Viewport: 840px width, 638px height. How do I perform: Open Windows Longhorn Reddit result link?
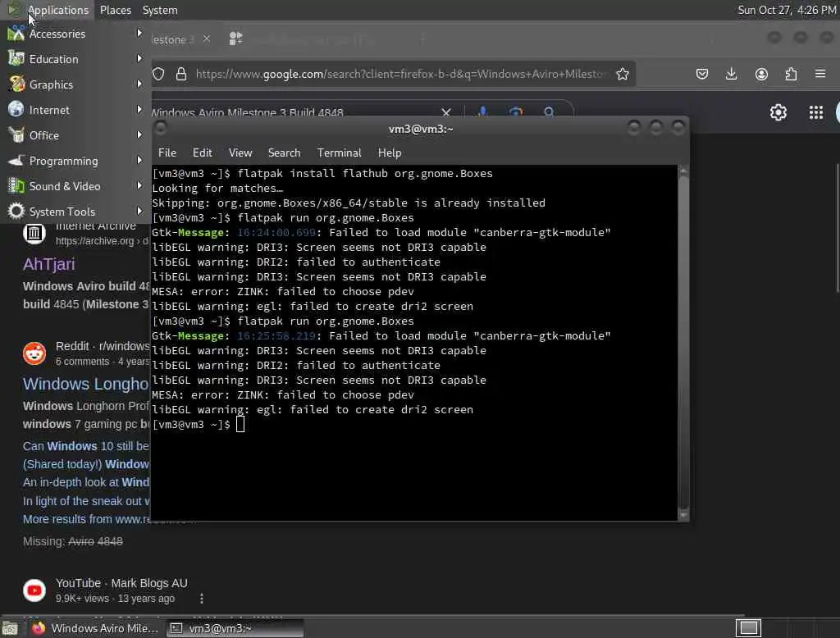click(x=85, y=384)
